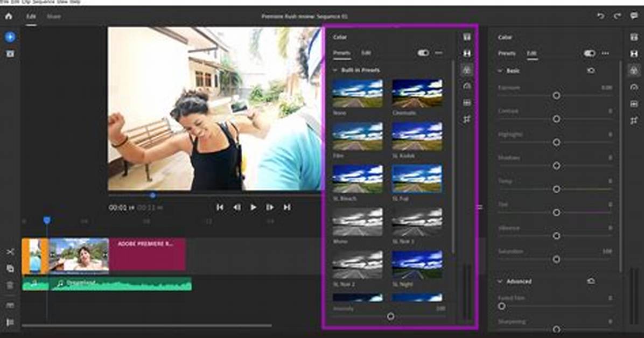
Task: Jump to the end of the sequence
Action: 287,207
